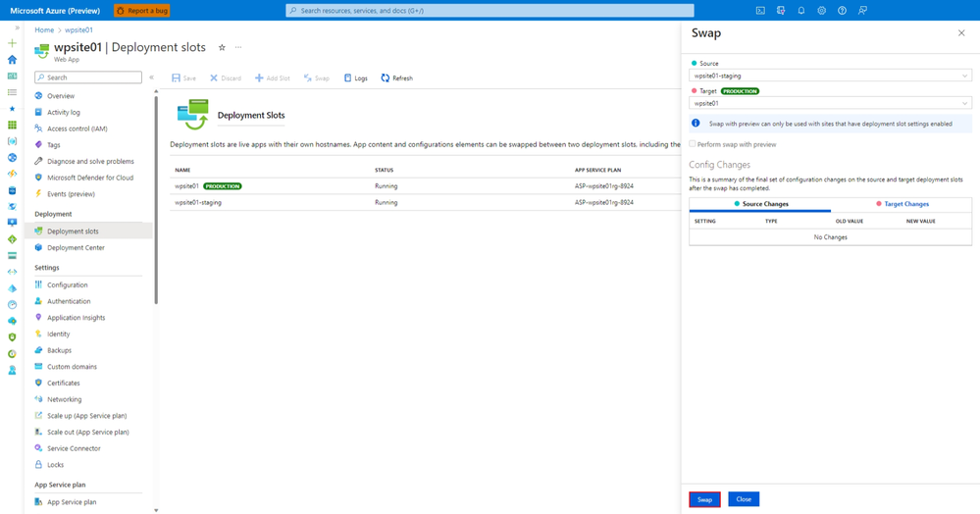Open Microsoft Defender for Cloud item
This screenshot has width=980, height=514.
(x=90, y=178)
